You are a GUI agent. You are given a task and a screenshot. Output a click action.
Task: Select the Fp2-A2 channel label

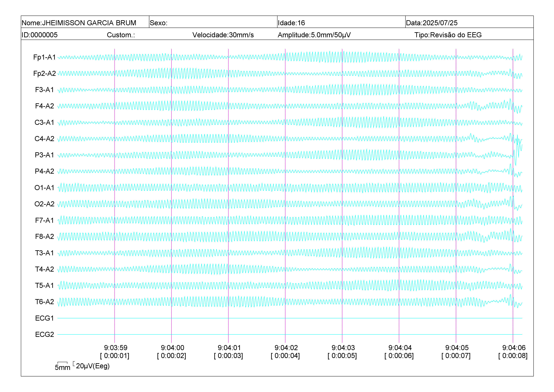click(44, 73)
